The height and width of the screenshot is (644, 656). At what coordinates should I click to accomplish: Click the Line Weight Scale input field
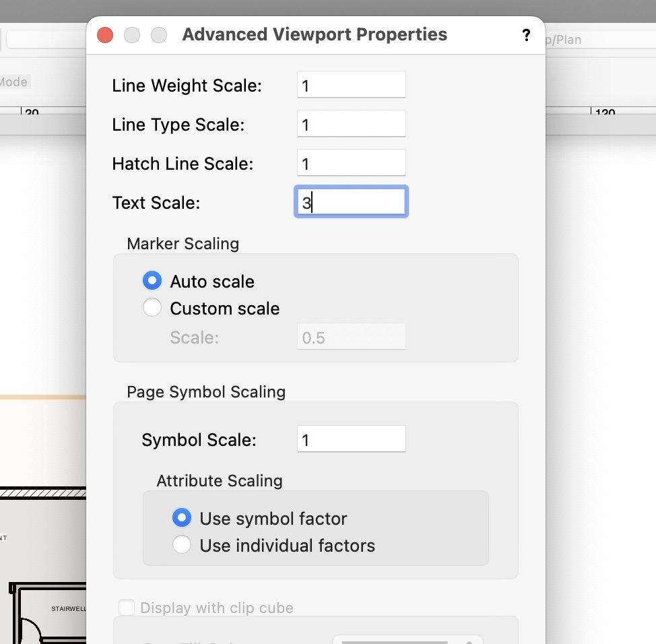[x=351, y=84]
